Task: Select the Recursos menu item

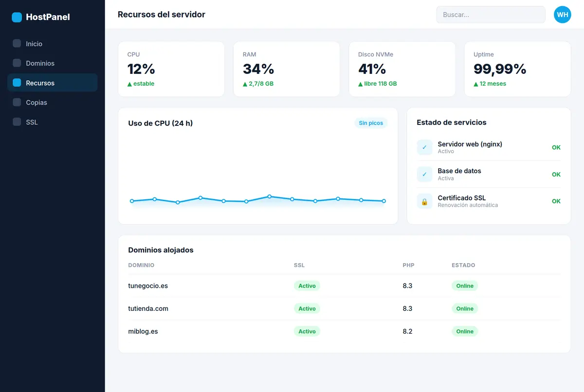Action: 53,83
